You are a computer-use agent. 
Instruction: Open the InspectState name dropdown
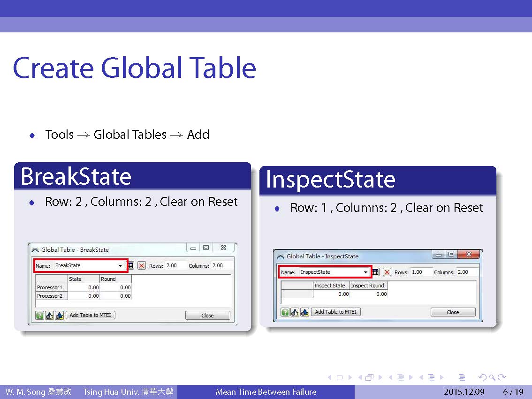[x=365, y=272]
